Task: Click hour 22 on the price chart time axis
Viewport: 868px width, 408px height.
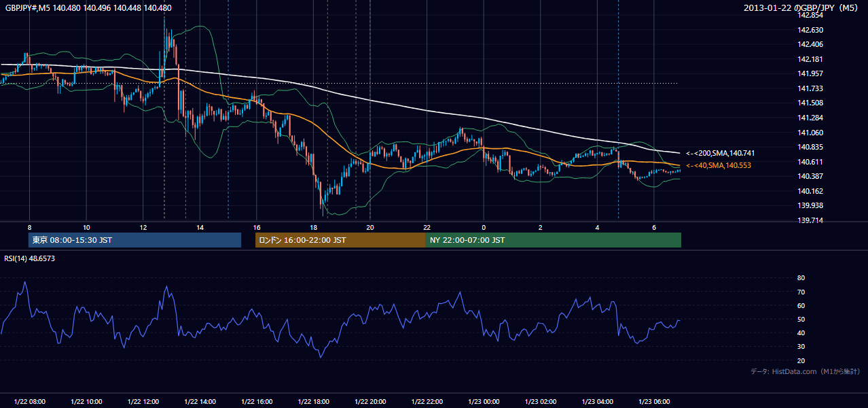Action: point(427,227)
